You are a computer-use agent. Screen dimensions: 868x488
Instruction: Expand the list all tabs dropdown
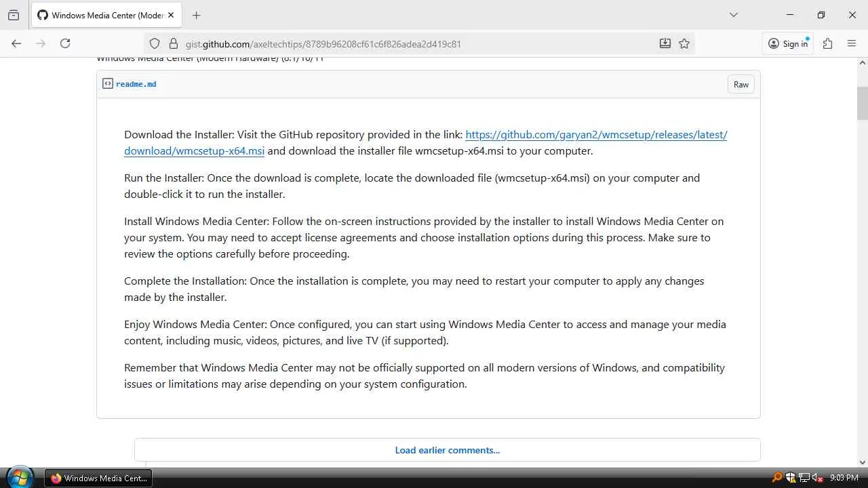(733, 15)
